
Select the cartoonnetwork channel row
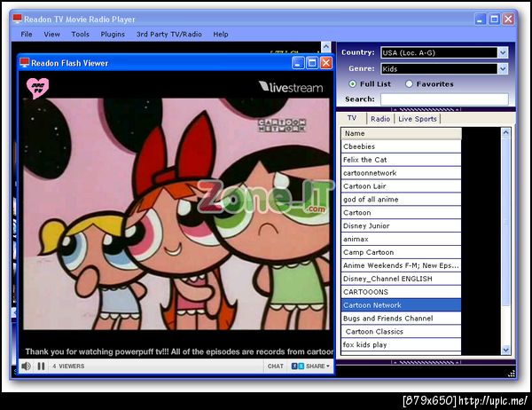click(x=401, y=173)
